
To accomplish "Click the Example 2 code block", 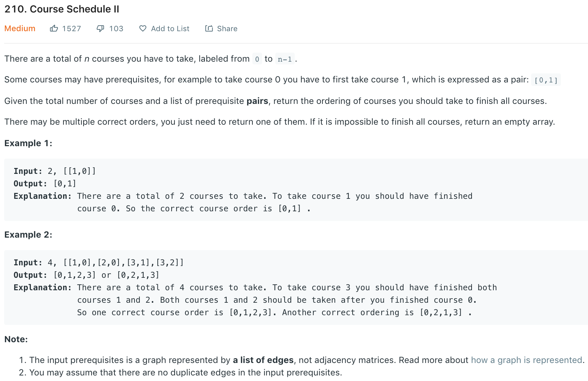I will tap(296, 287).
